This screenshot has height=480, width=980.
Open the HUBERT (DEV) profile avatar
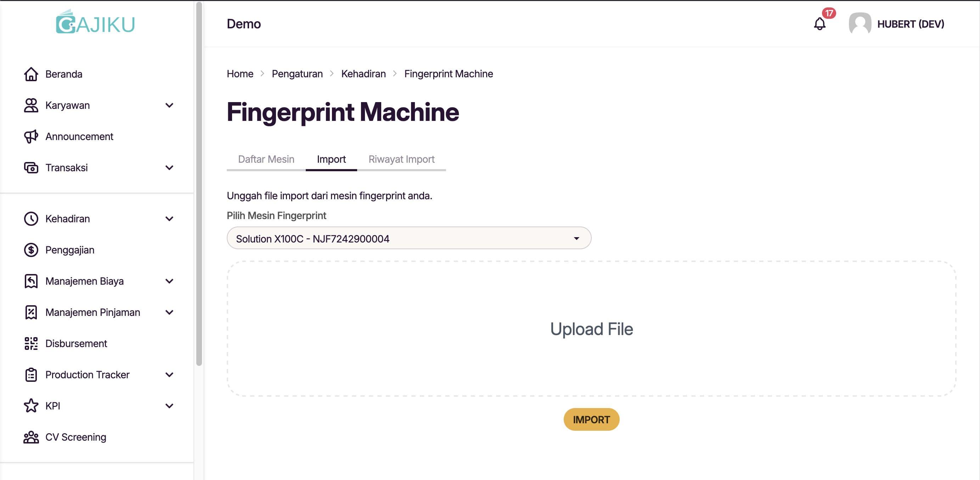(x=861, y=24)
